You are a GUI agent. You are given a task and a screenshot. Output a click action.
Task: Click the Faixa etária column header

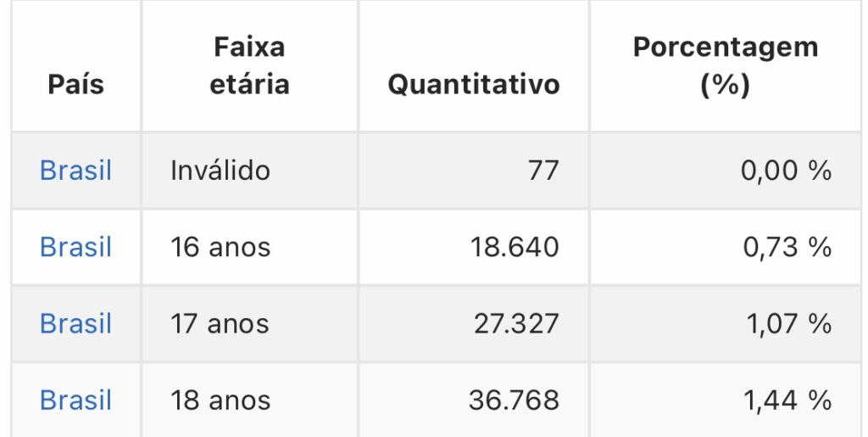(250, 66)
